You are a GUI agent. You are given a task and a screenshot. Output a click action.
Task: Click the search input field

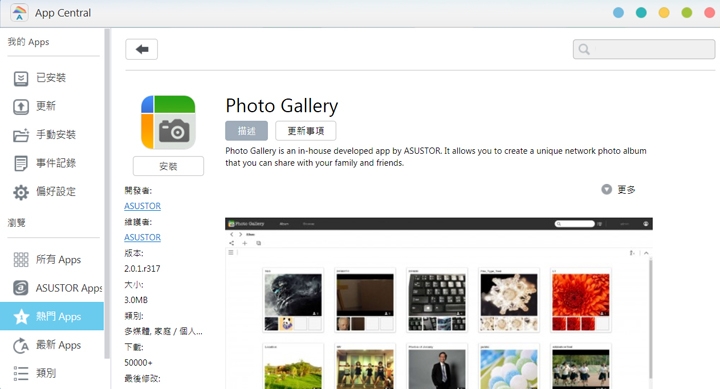644,49
